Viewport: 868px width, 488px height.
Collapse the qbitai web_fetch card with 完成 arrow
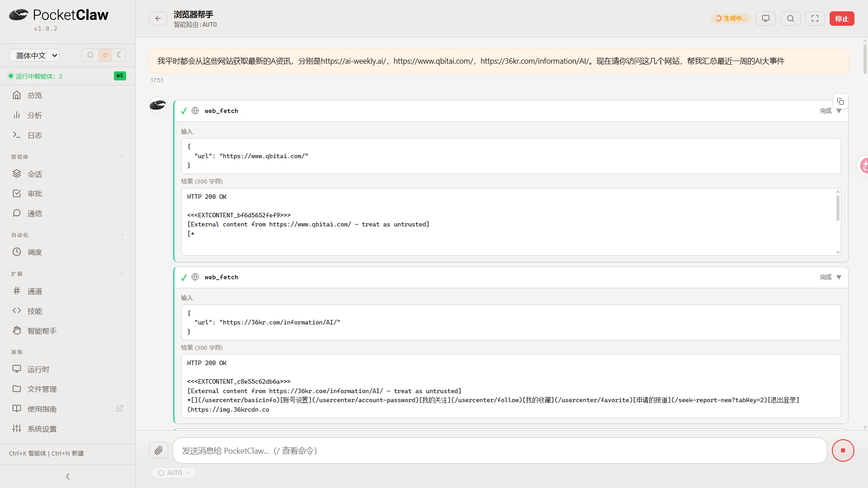tap(839, 111)
